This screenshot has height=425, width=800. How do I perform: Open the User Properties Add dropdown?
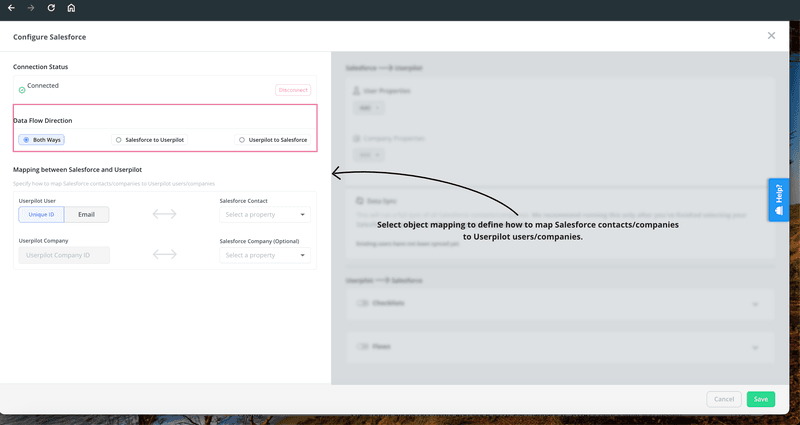coord(368,108)
